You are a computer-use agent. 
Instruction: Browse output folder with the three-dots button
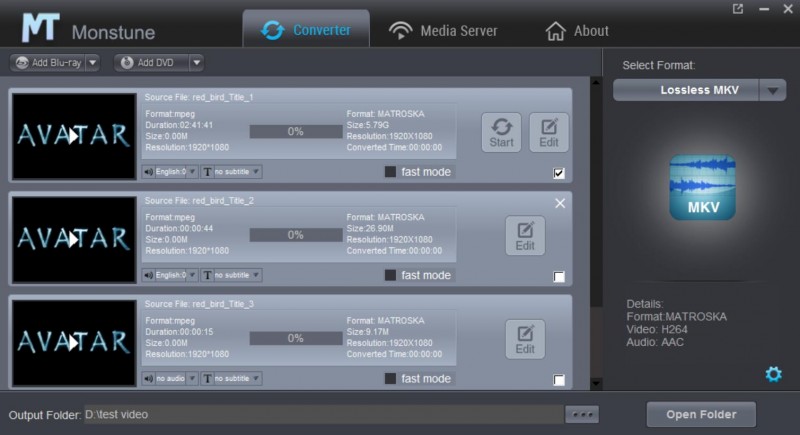(x=581, y=414)
